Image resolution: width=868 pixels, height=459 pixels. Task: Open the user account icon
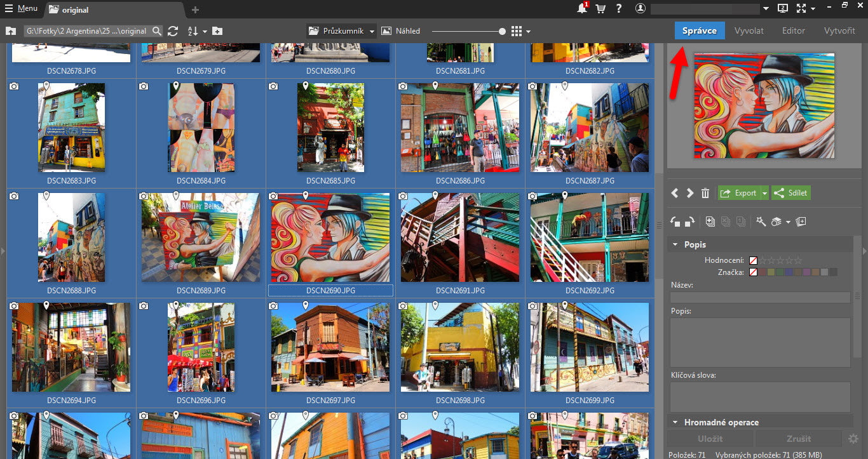[x=641, y=9]
